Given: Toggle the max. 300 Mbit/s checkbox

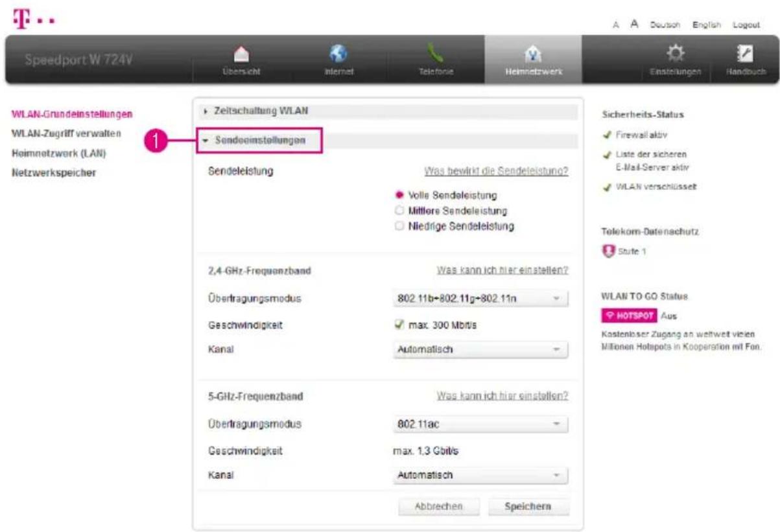Looking at the screenshot, I should [400, 326].
